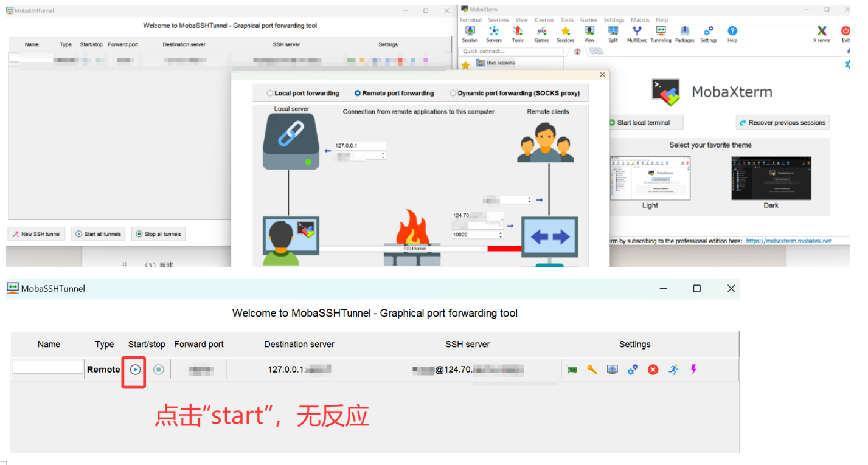Click the Servers toolbar icon in MobaXterm
Image resolution: width=868 pixels, height=465 pixels.
(494, 34)
